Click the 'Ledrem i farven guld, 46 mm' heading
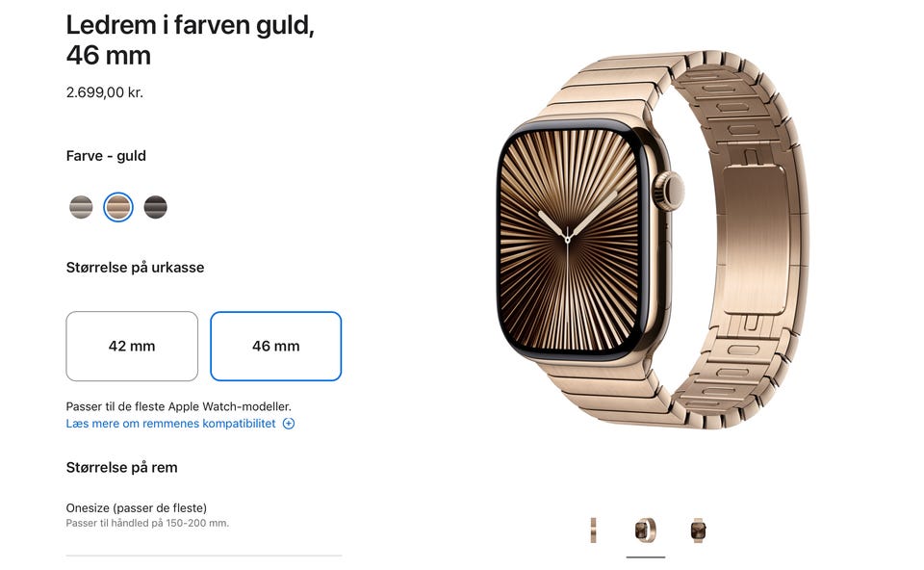Image resolution: width=924 pixels, height=570 pixels. (191, 40)
